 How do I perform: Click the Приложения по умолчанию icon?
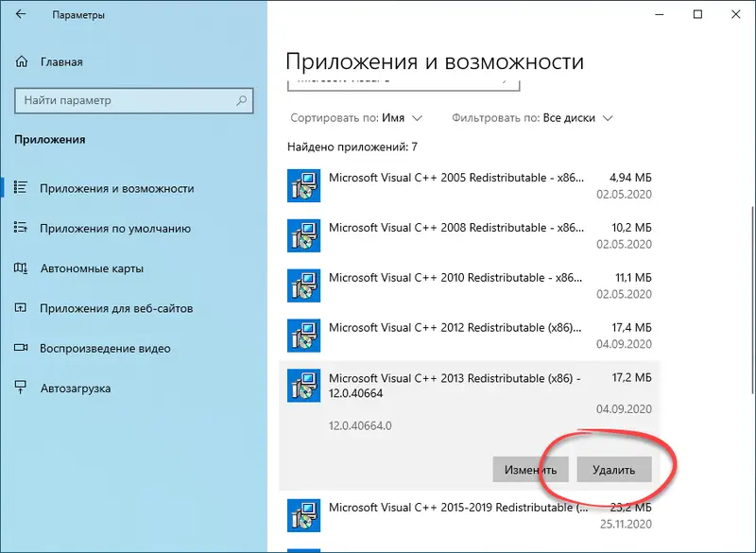pyautogui.click(x=20, y=227)
